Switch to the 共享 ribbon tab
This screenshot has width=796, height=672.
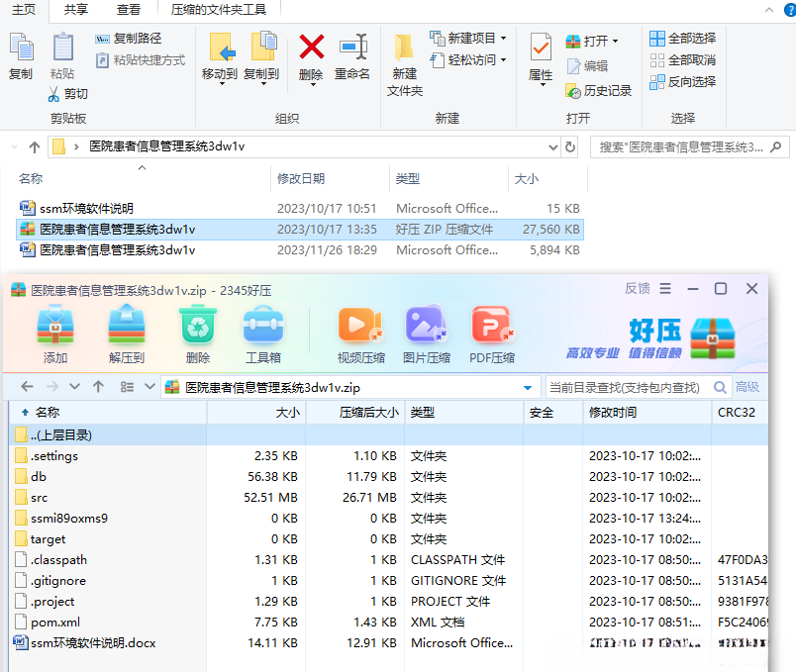[x=75, y=10]
